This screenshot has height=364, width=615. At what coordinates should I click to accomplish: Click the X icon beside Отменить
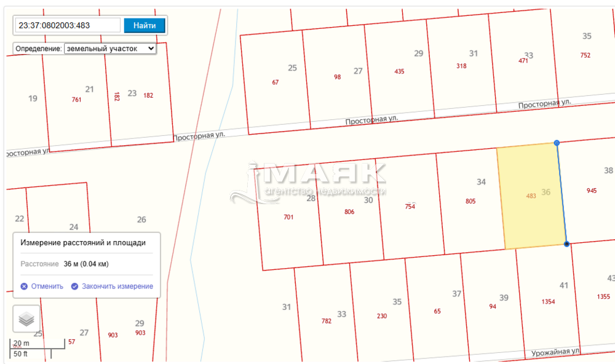click(x=24, y=286)
